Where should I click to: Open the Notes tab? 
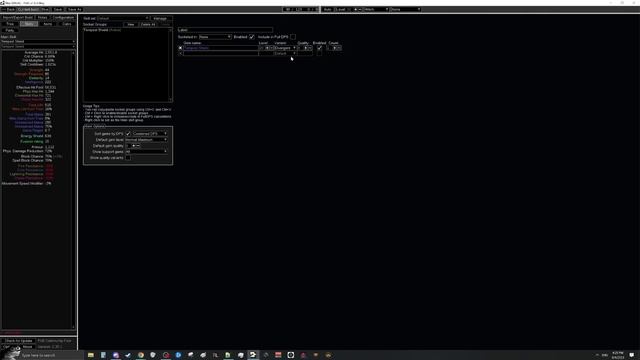coord(42,18)
